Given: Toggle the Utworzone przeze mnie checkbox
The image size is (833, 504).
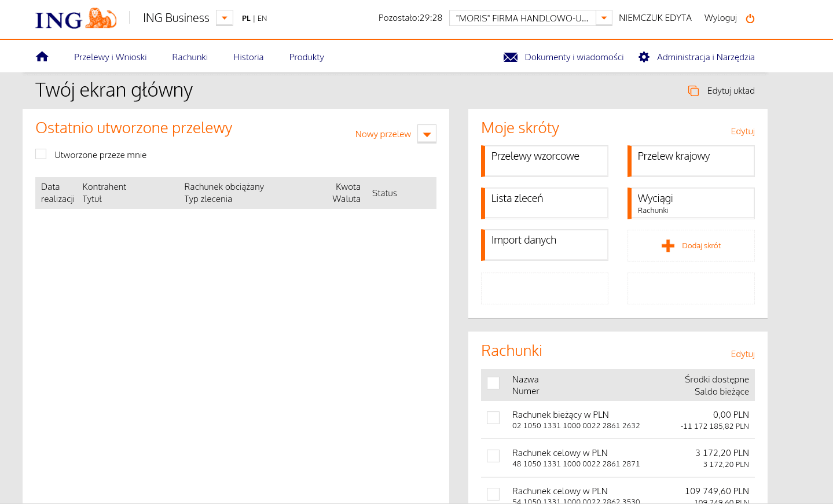Looking at the screenshot, I should click(41, 154).
